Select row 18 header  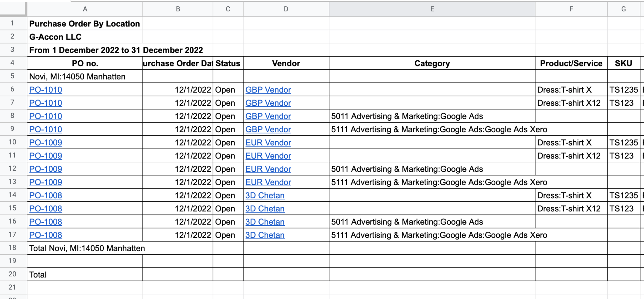coord(12,248)
